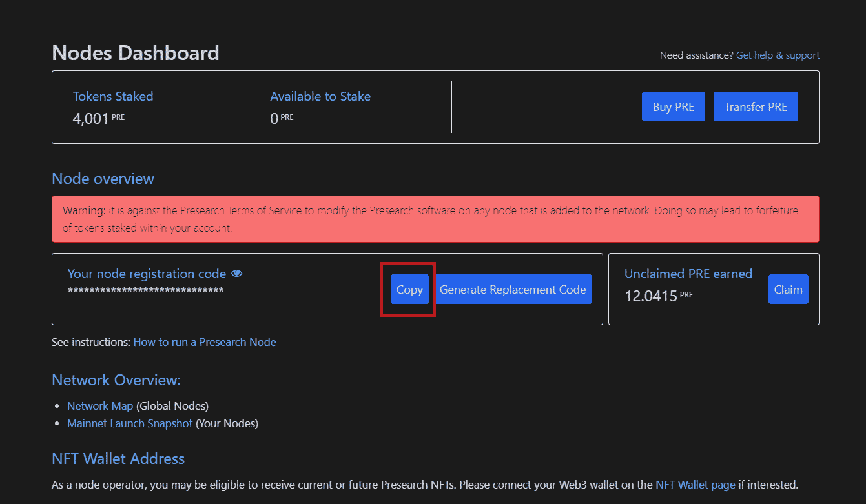This screenshot has height=504, width=866.
Task: Buy PRE tokens
Action: [x=673, y=106]
